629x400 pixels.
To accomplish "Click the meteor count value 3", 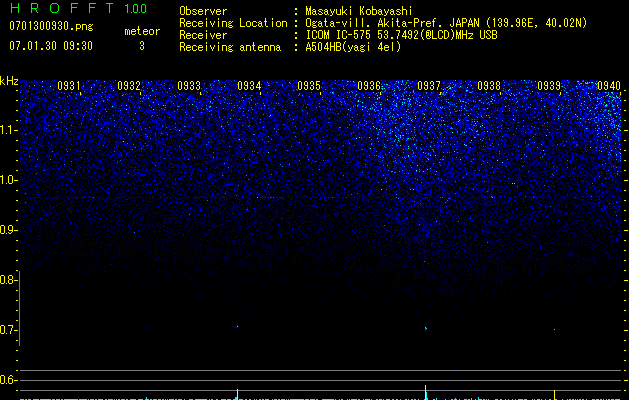I will click(142, 46).
